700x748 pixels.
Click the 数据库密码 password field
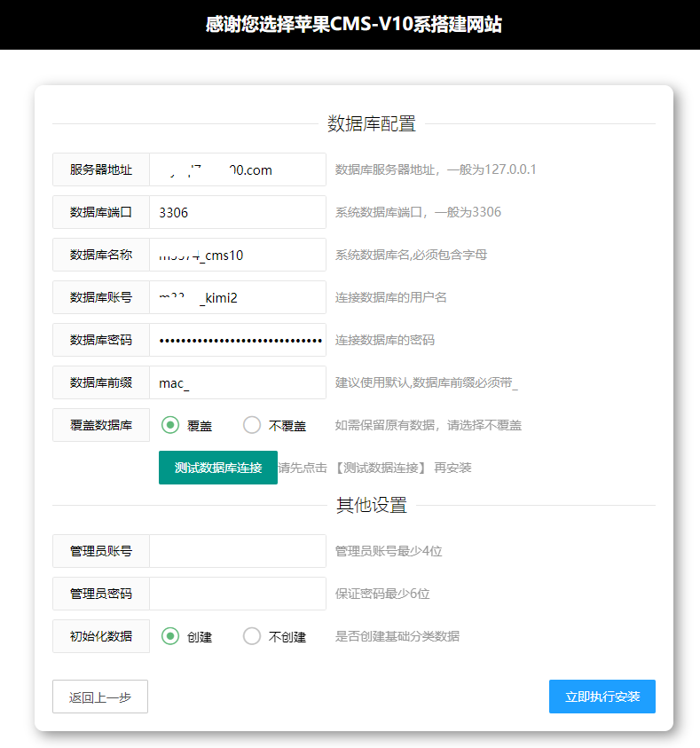[238, 340]
